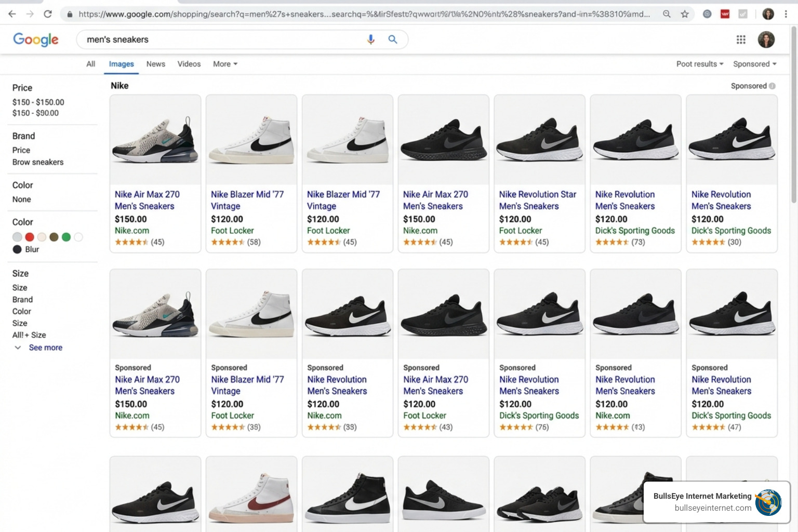Switch to the News tab
The image size is (798, 532).
click(x=156, y=64)
